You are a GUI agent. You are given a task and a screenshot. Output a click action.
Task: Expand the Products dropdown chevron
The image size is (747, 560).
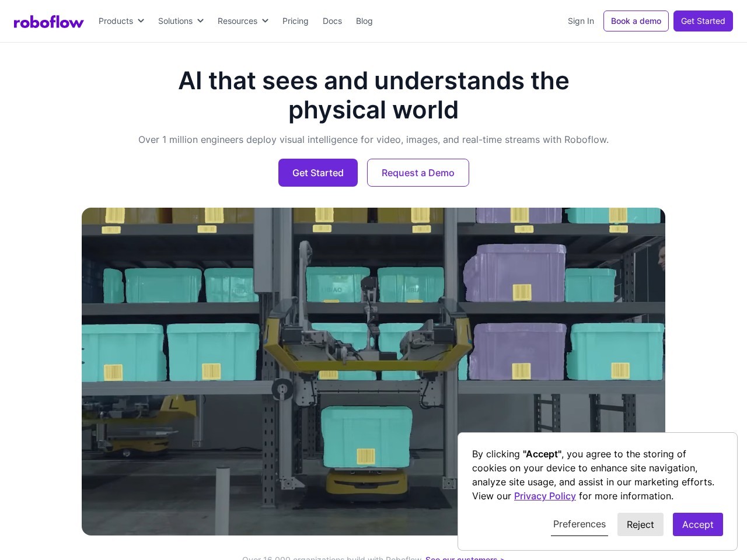tap(141, 21)
